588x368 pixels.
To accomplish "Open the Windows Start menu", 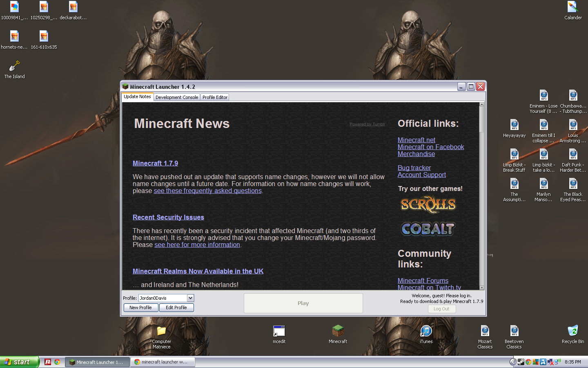I will coord(20,362).
